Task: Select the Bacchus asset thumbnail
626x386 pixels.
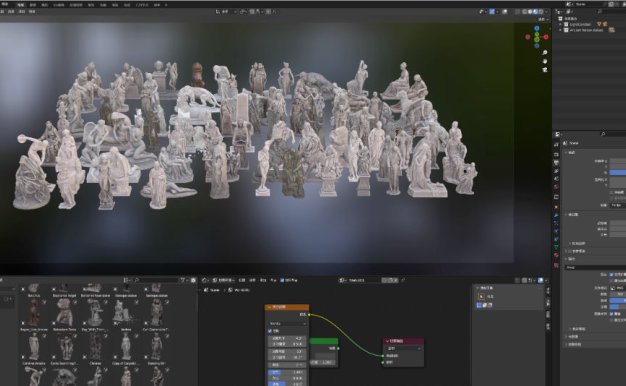Action: [34, 289]
